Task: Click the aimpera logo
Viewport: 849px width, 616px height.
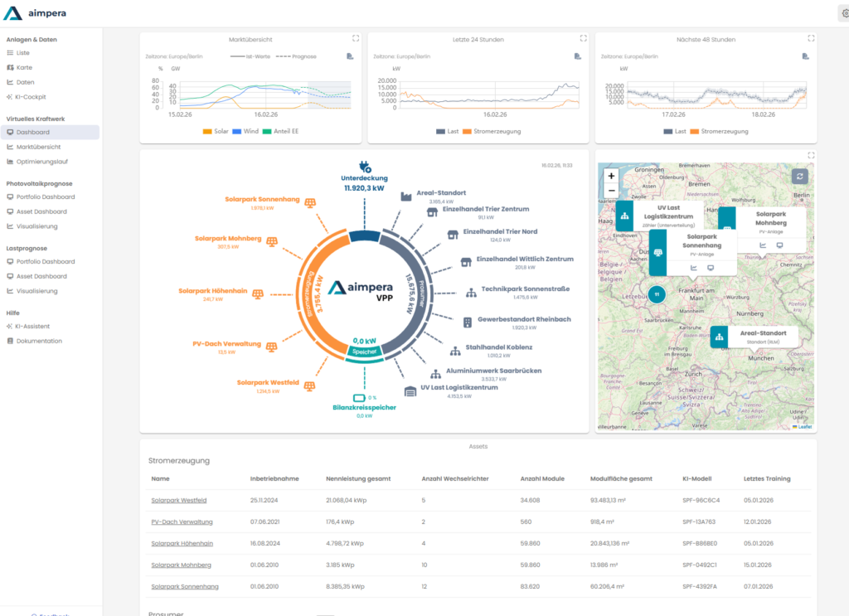Action: pos(35,13)
